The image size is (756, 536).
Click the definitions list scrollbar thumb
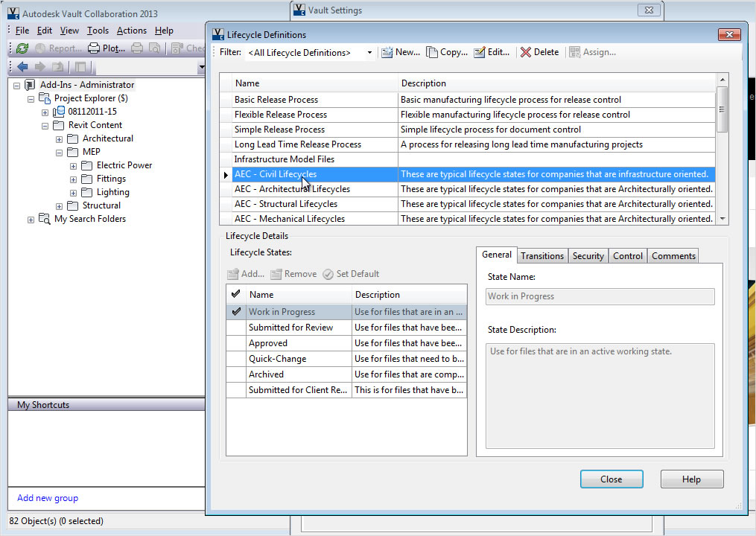pos(722,109)
